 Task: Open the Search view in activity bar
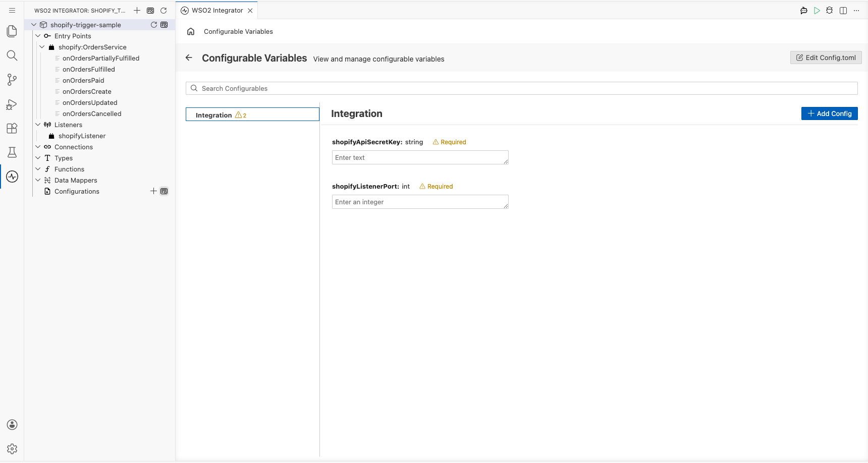click(12, 55)
